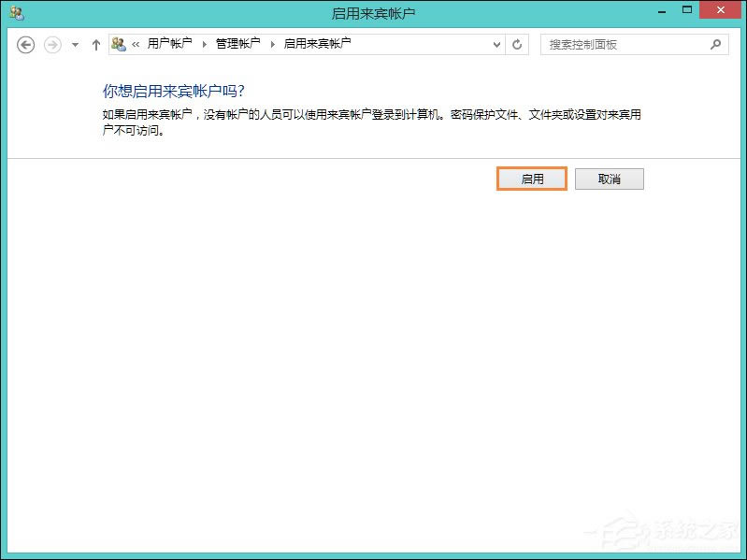Go up one level with the up arrow

95,45
